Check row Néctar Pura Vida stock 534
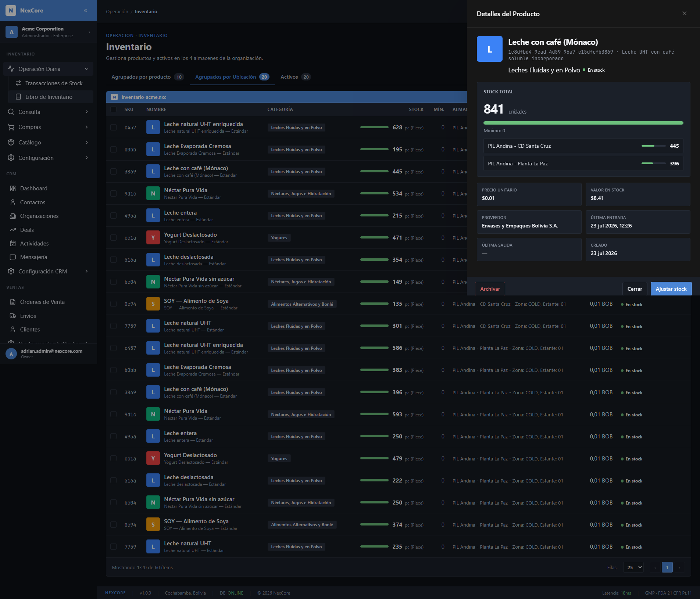This screenshot has width=700, height=599. (x=113, y=193)
